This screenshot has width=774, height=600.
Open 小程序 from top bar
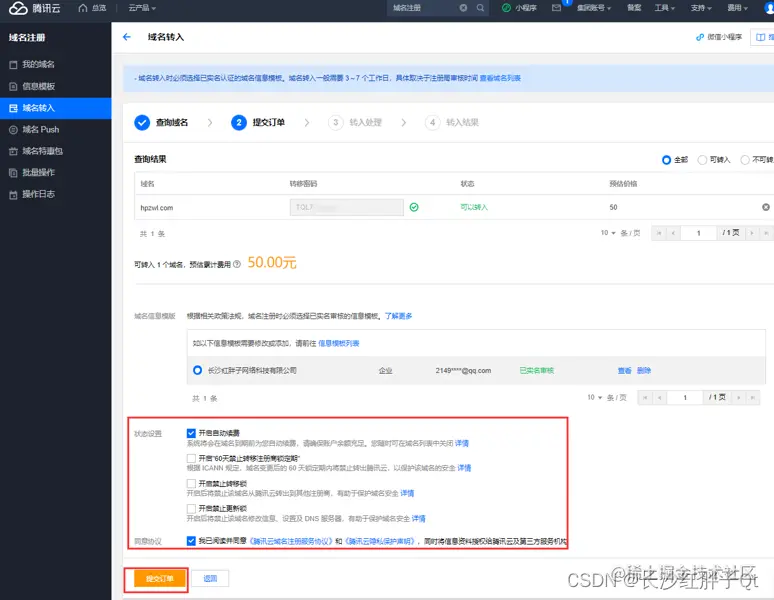[519, 8]
